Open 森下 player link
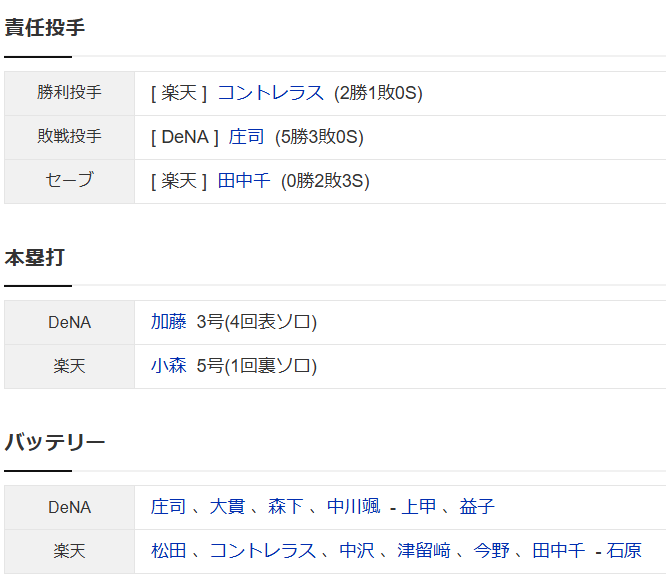The width and height of the screenshot is (666, 580). coord(285,507)
